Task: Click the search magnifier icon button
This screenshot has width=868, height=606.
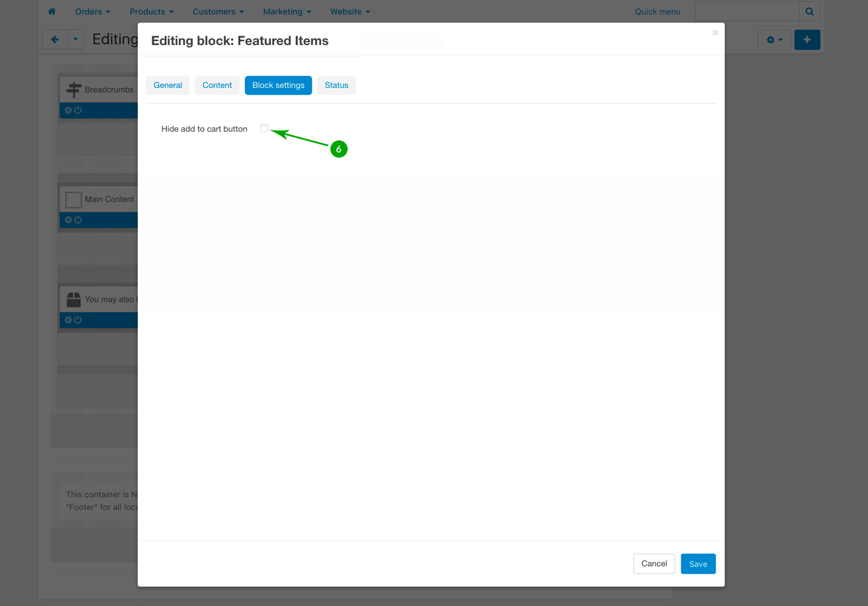Action: 809,11
